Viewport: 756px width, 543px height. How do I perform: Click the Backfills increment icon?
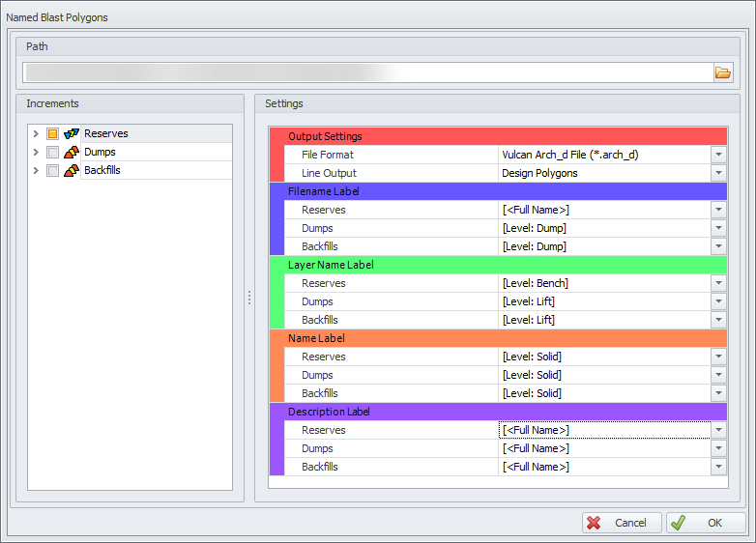coord(72,171)
